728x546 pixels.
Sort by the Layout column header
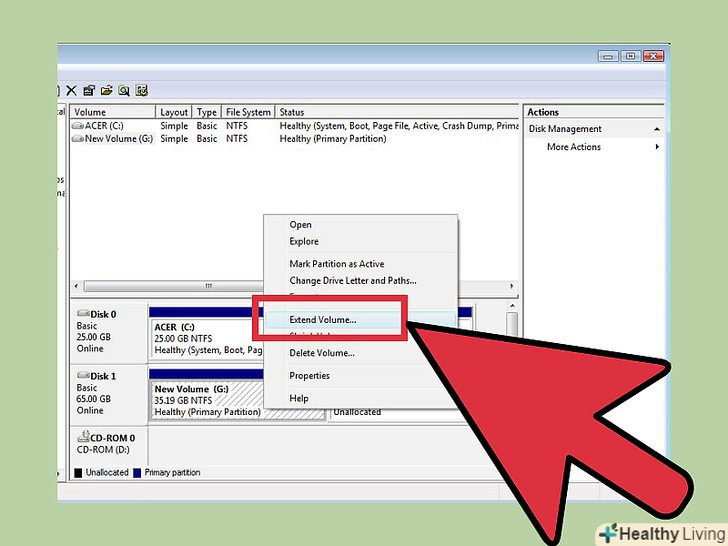[x=174, y=112]
